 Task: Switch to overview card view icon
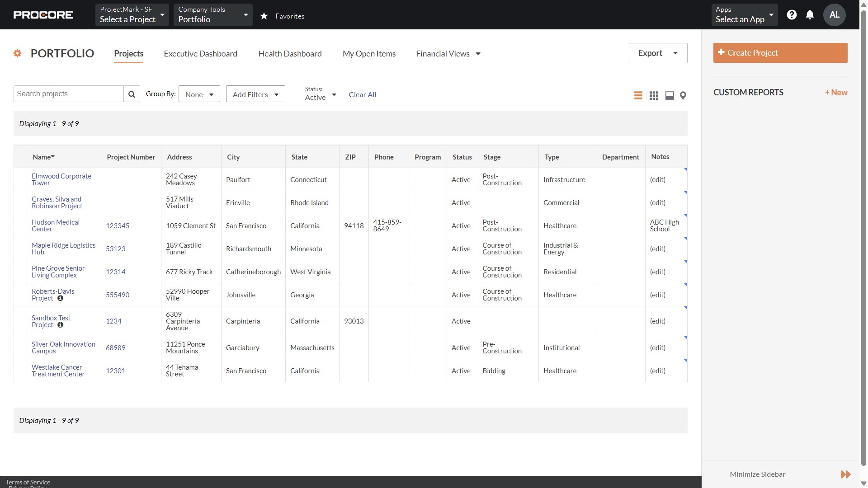click(670, 95)
